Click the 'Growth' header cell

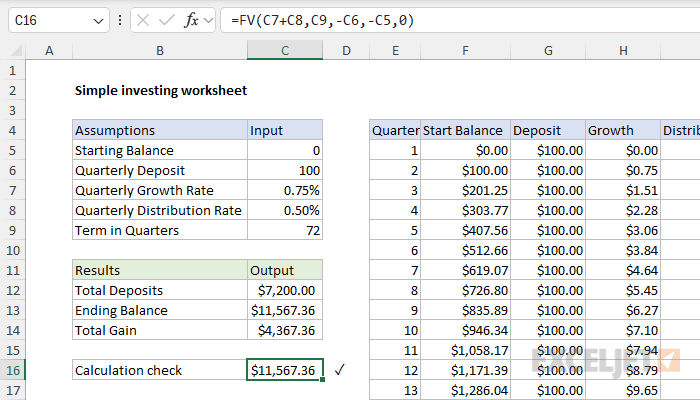[623, 130]
